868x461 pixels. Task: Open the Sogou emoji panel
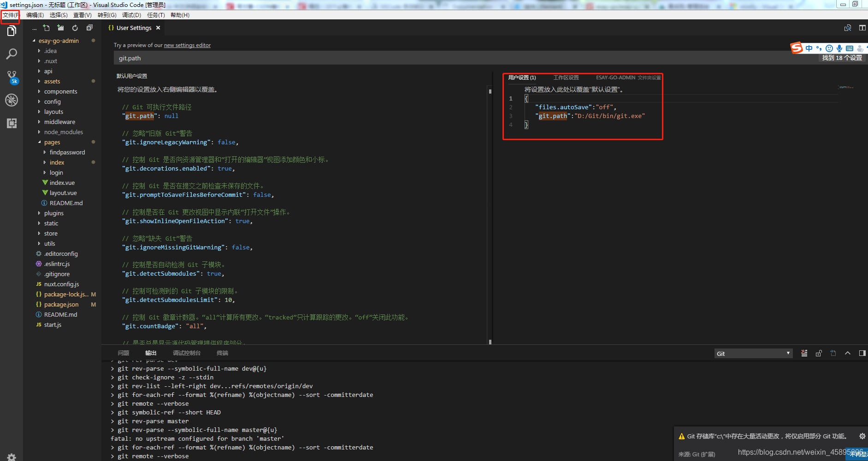(x=829, y=48)
